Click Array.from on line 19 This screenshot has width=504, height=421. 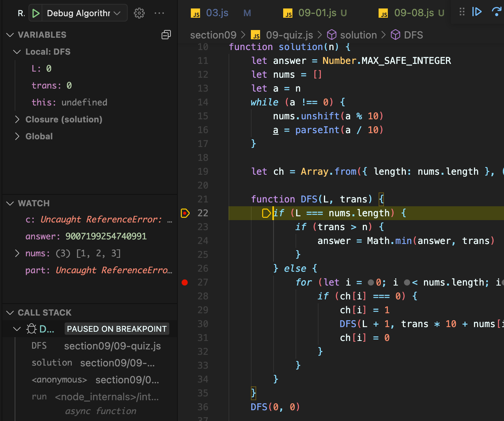coord(329,172)
